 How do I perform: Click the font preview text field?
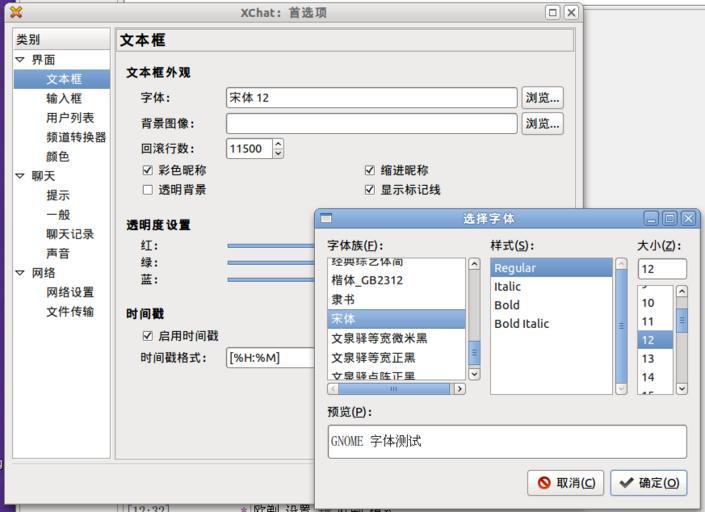(x=506, y=441)
